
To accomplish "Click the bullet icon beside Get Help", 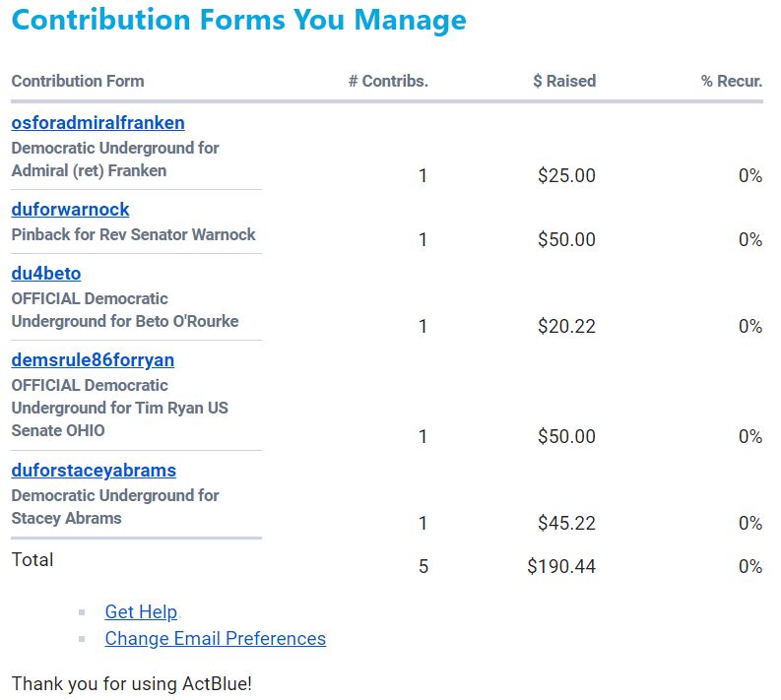I will (83, 613).
